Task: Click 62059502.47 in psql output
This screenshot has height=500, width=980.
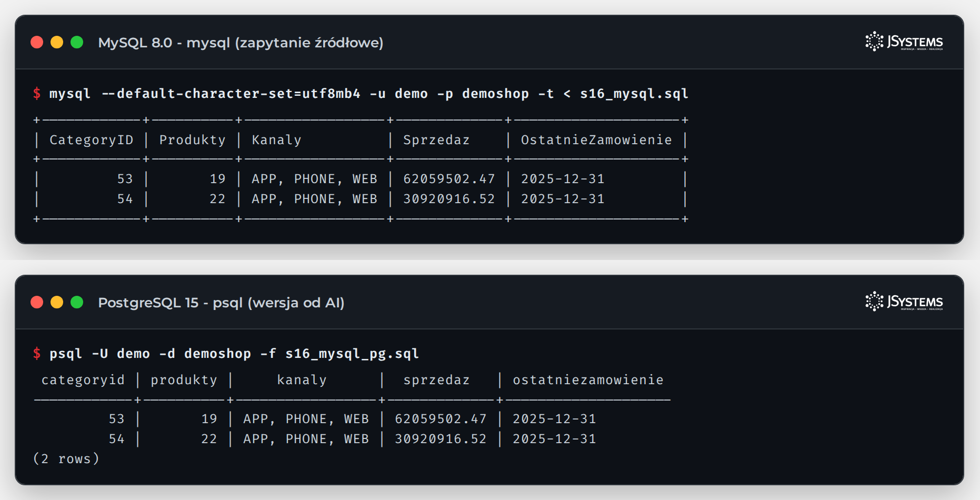Action: (x=441, y=419)
